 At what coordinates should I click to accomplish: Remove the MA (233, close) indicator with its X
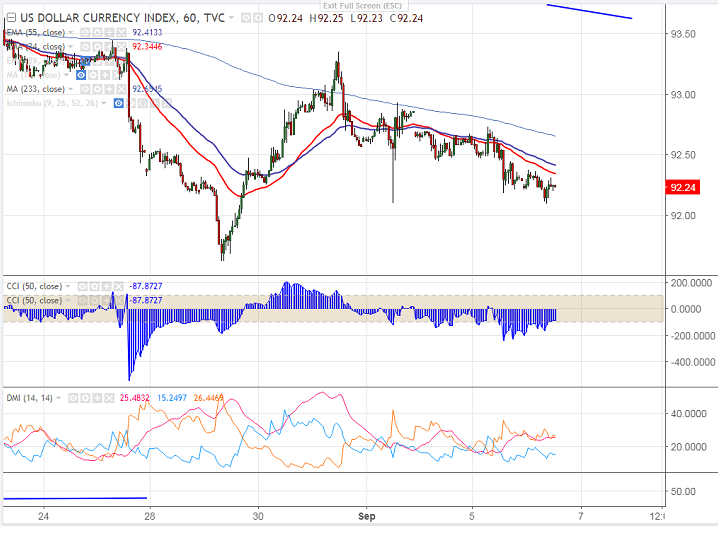[121, 89]
